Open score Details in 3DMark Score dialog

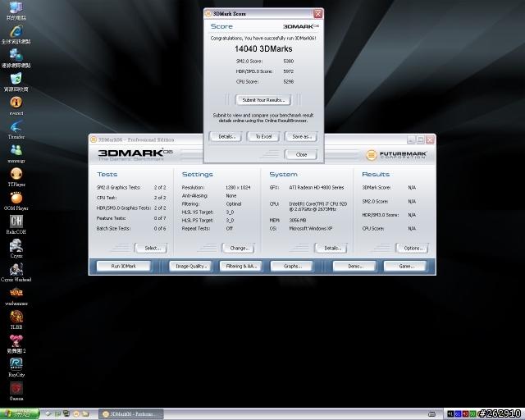coord(226,137)
